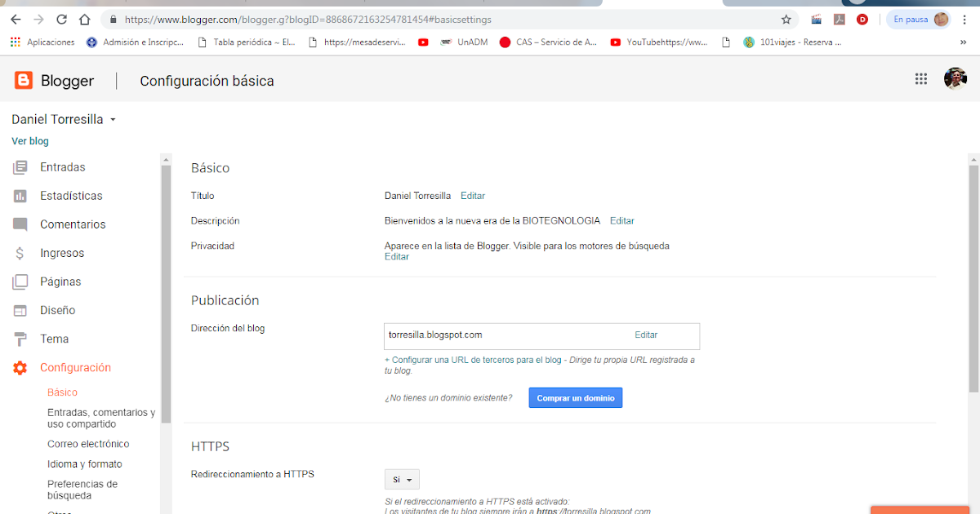Screen dimensions: 980x514
Task: Click the Configuración gear icon
Action: 20,368
